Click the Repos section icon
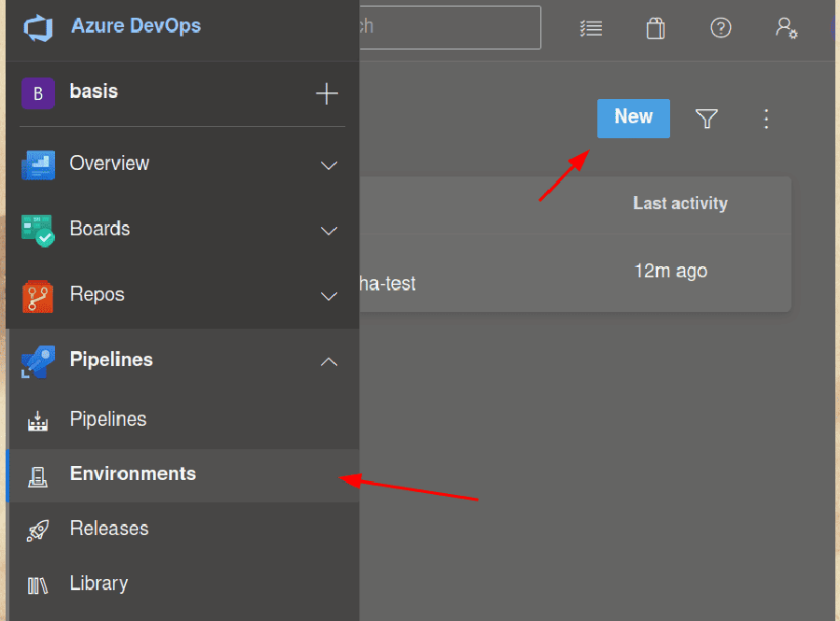The height and width of the screenshot is (621, 840). (38, 296)
